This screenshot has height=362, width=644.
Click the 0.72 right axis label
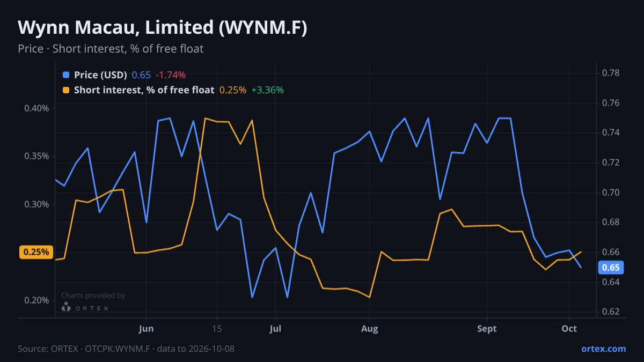point(611,162)
